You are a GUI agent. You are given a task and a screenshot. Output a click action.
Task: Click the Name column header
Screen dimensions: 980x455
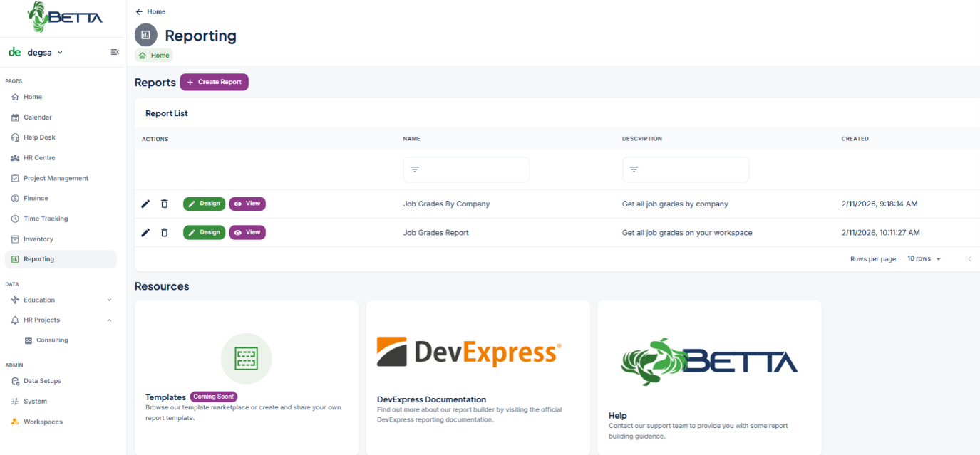[411, 139]
